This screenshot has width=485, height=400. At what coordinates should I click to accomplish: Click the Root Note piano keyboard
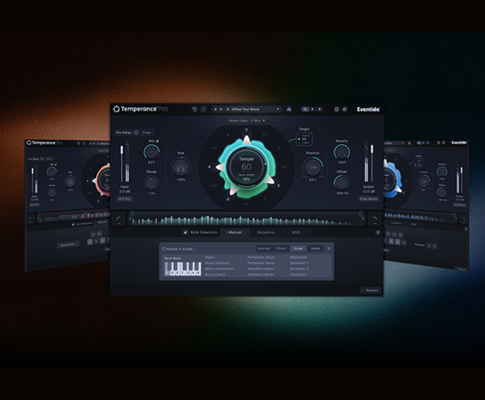coord(183,269)
